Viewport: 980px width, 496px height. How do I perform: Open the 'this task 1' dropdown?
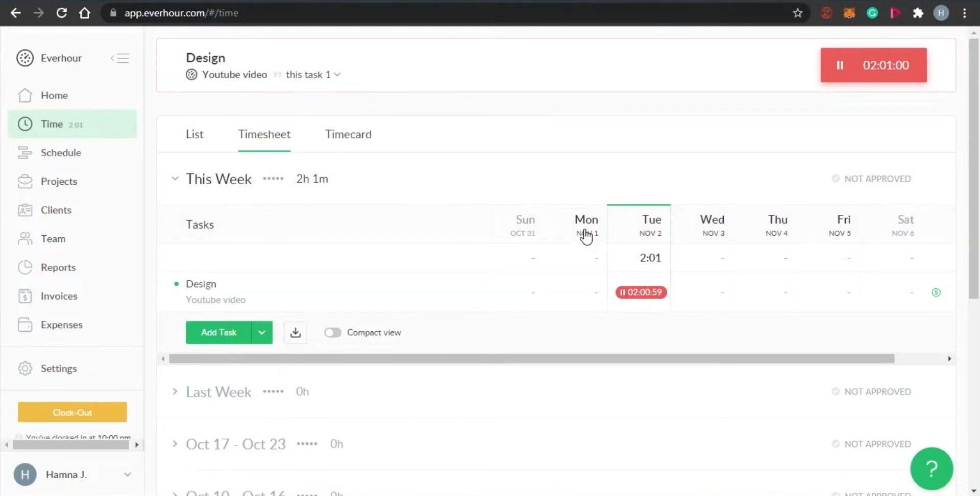(x=307, y=75)
